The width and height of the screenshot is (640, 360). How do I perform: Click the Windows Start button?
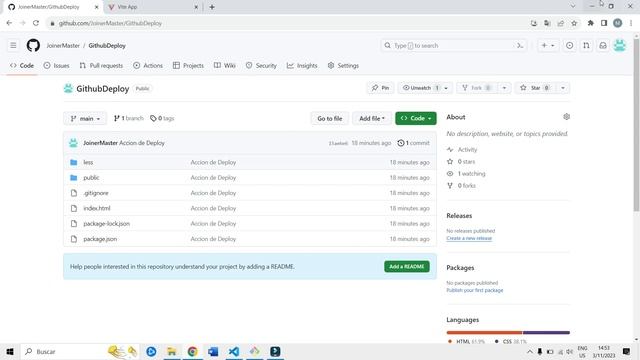tap(10, 351)
